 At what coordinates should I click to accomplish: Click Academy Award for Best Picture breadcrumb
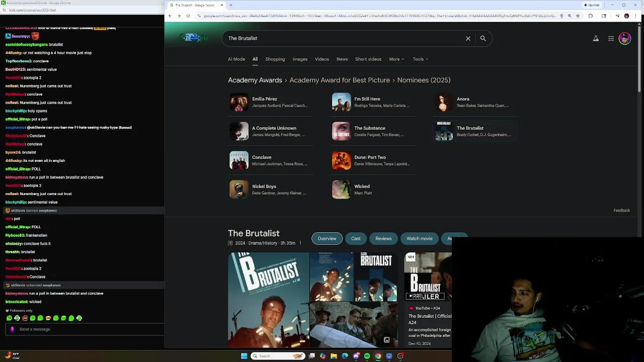click(x=340, y=80)
